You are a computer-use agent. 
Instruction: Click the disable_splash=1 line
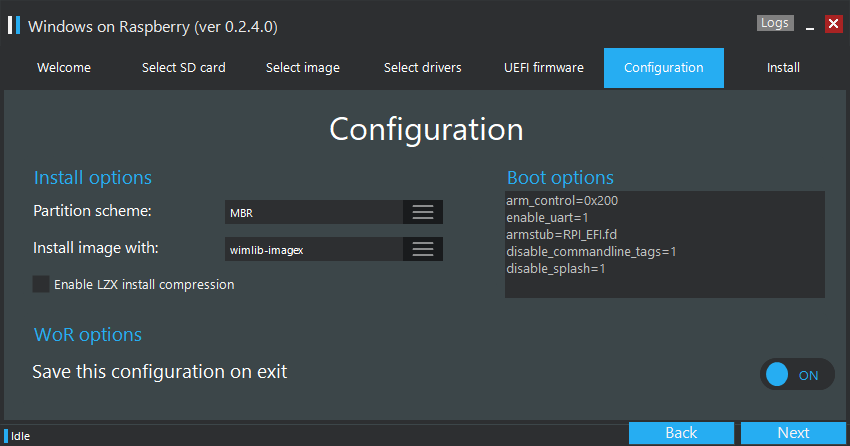point(556,269)
